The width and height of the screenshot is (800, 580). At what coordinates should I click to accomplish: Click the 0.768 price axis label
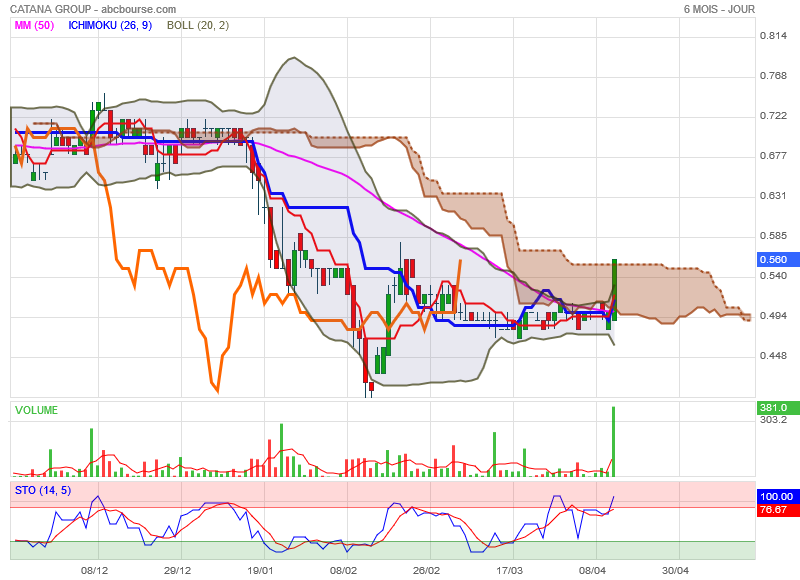[x=773, y=75]
